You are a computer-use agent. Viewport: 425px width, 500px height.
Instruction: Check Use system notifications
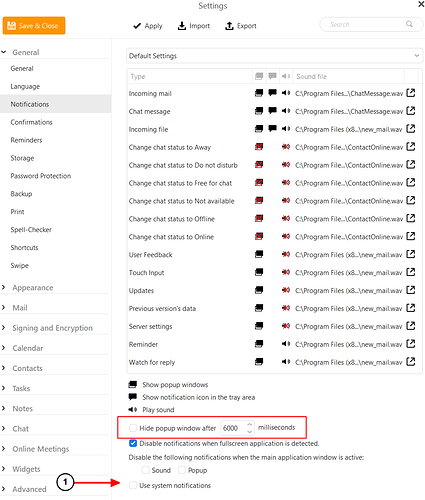133,485
